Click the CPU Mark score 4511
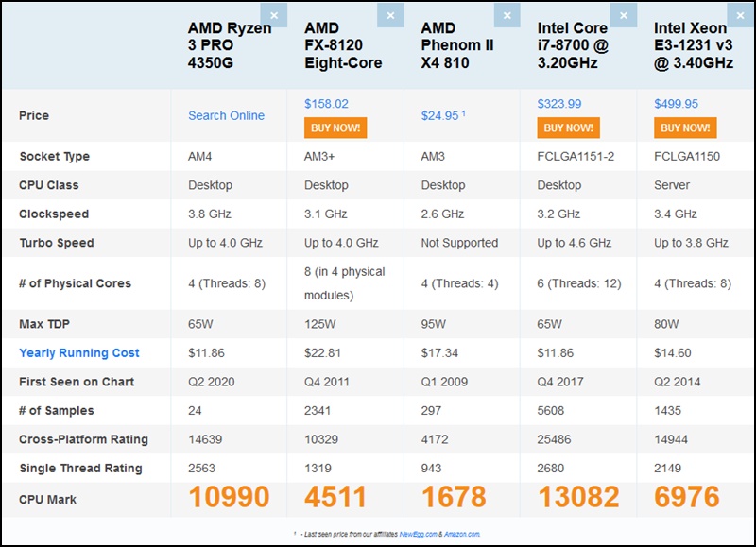756x547 pixels. coord(335,497)
